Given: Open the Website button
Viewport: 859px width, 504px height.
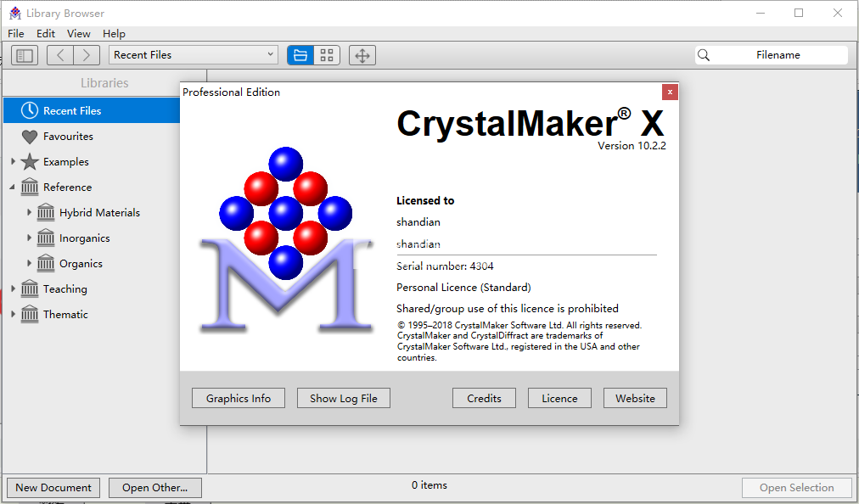Looking at the screenshot, I should click(635, 398).
